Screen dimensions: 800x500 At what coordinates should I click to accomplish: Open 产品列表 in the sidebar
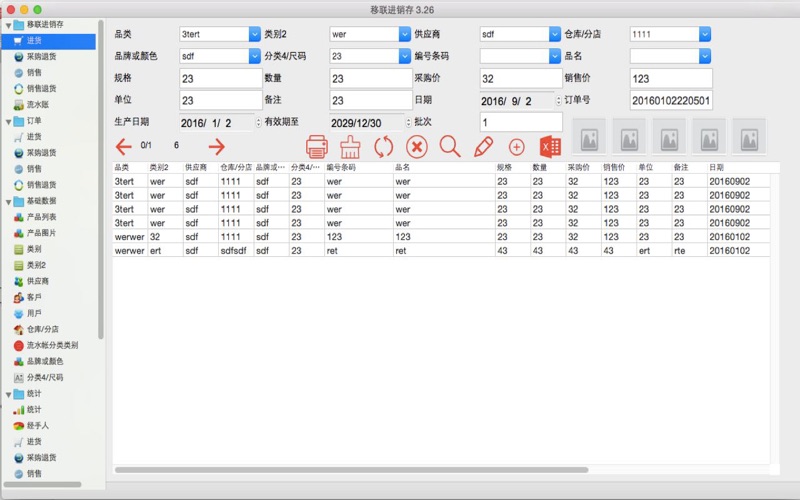point(41,217)
